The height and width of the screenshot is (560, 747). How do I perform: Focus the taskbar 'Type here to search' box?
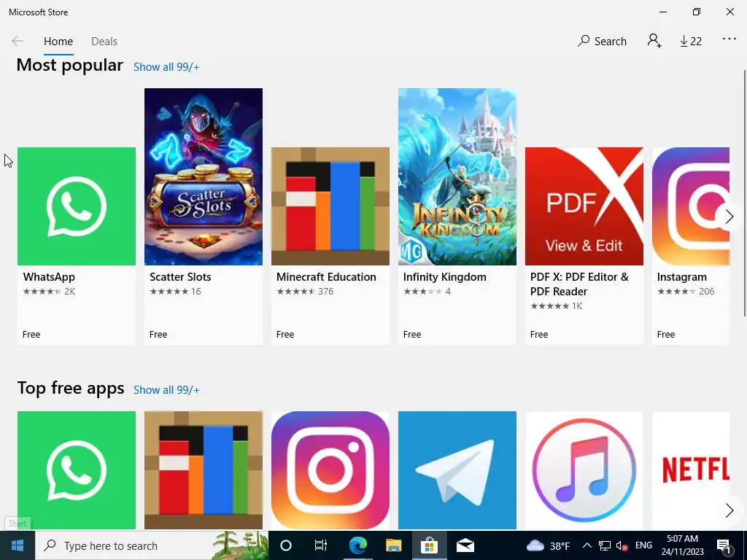click(152, 545)
